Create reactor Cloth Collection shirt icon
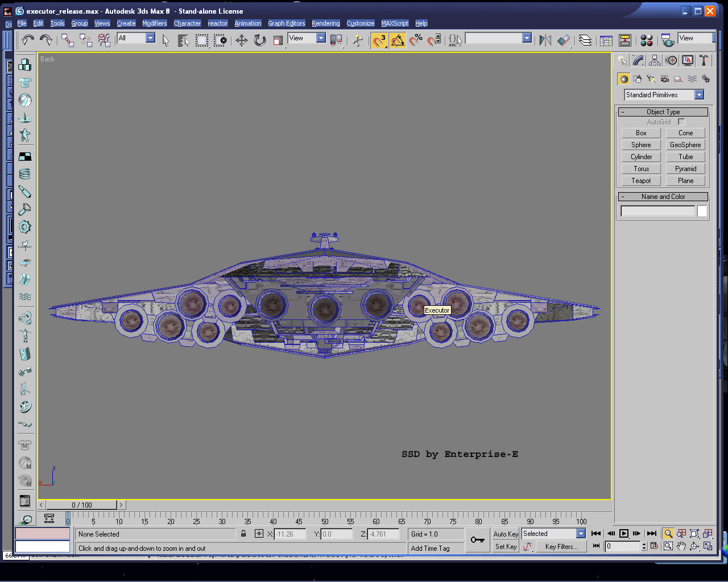The height and width of the screenshot is (582, 728). pos(25,82)
